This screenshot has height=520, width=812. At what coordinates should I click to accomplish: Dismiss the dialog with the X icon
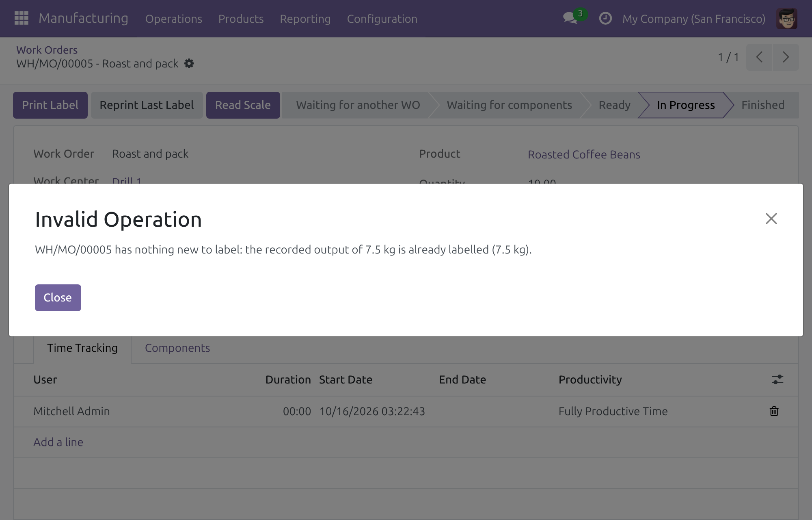(x=771, y=219)
